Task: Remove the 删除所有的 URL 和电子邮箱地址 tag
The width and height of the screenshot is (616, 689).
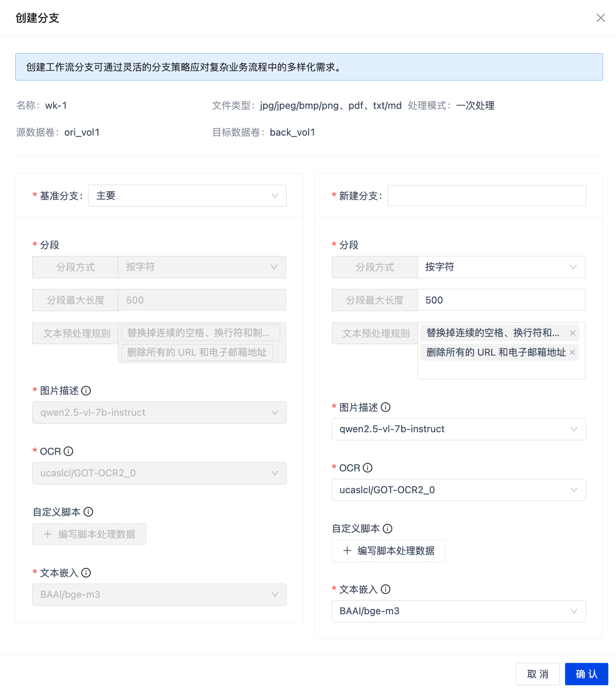Action: tap(572, 352)
